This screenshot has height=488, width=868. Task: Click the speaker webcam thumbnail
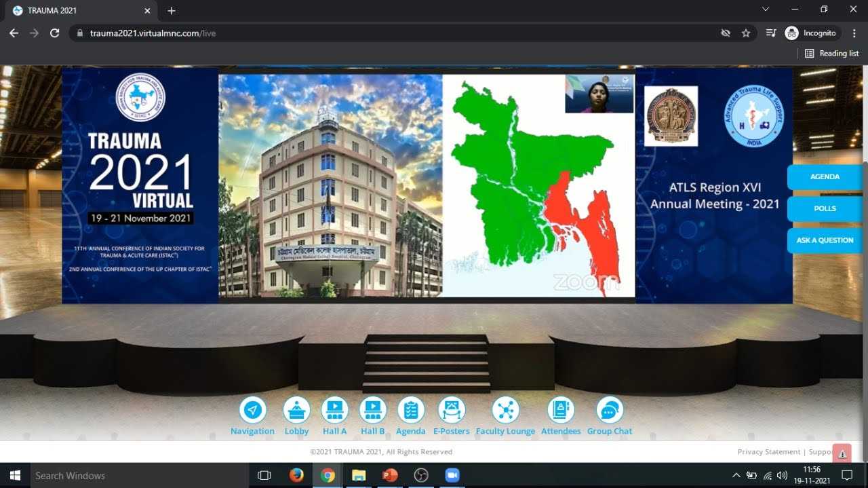pyautogui.click(x=599, y=94)
